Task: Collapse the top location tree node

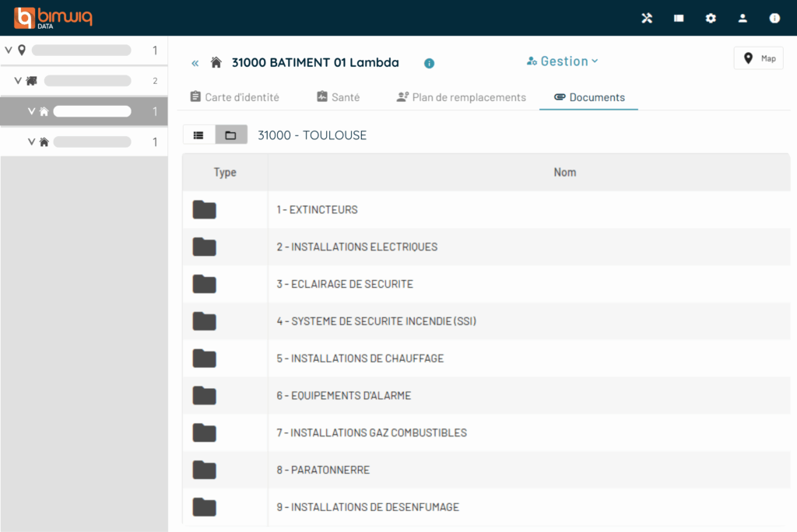Action: point(9,51)
